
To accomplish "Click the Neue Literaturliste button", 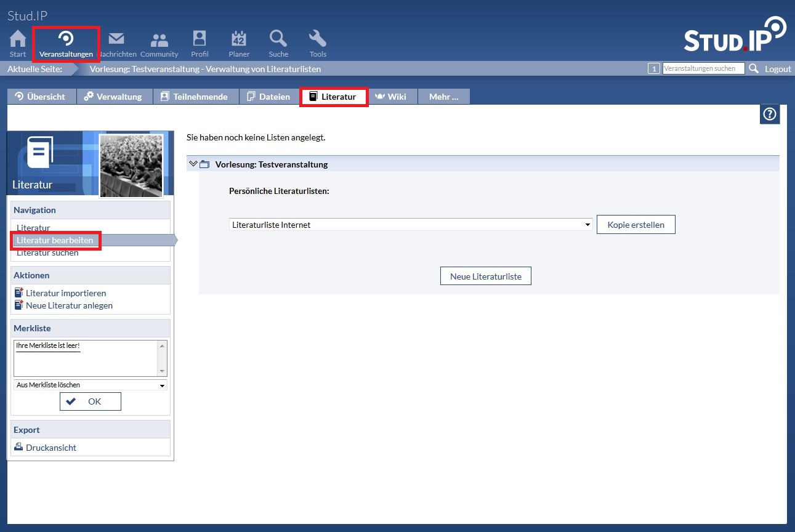I will tap(485, 276).
